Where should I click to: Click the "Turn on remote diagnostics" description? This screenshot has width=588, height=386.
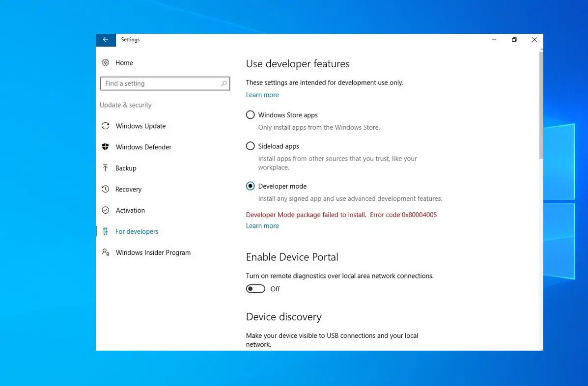click(340, 276)
